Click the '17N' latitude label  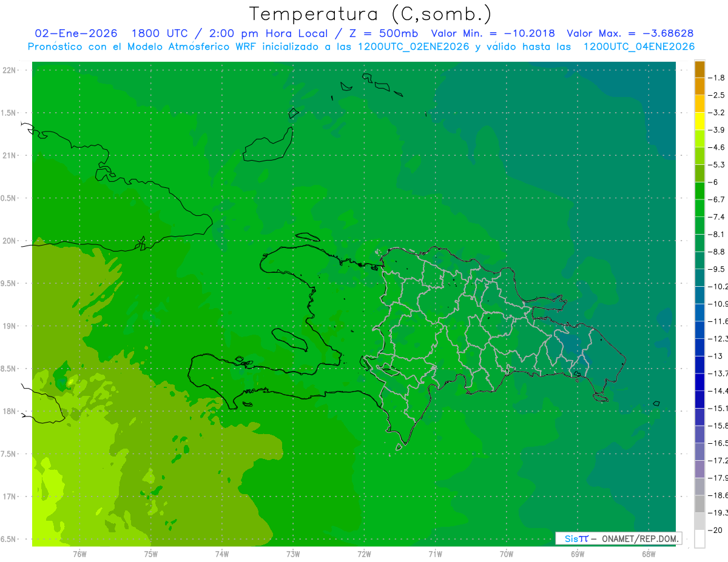pos(10,497)
